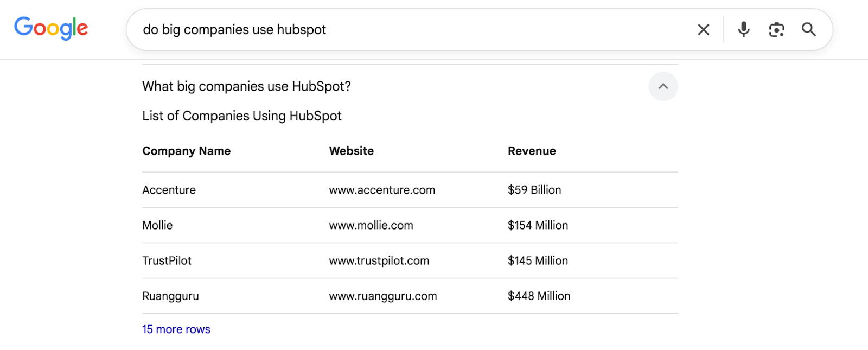Open the '15 more rows' link
The image size is (868, 350).
point(176,329)
